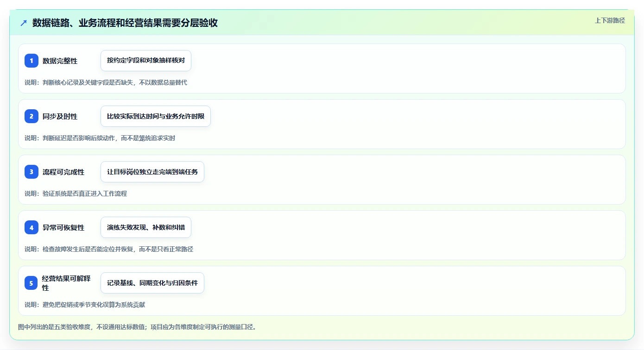The height and width of the screenshot is (350, 644).
Task: Select the 按约定字段和对象抽样核对 chip
Action: pos(146,61)
